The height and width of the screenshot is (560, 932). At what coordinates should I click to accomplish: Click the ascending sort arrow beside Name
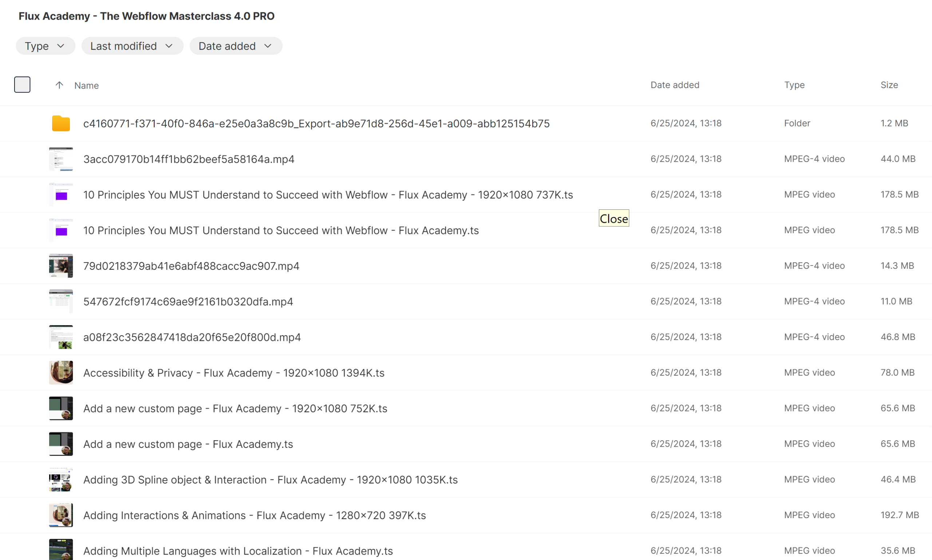[x=59, y=85]
